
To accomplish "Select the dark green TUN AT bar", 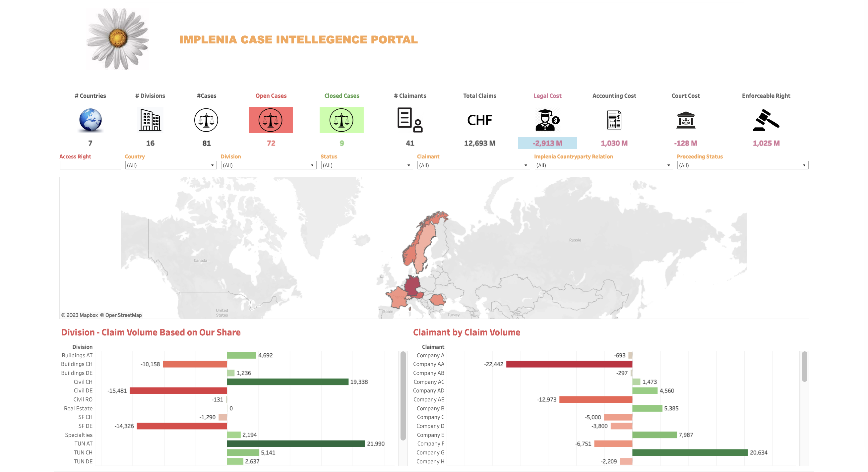I will [x=295, y=444].
